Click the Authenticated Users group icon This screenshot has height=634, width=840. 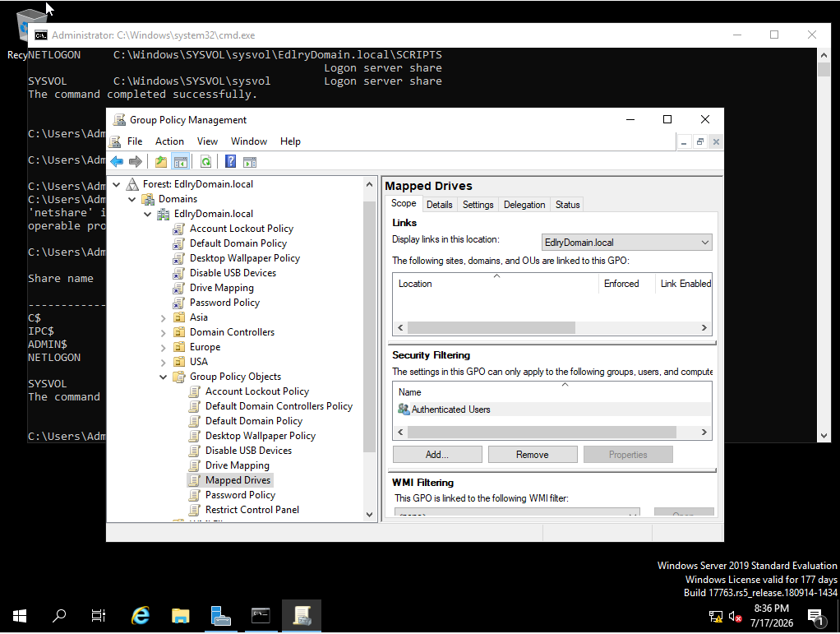click(404, 410)
